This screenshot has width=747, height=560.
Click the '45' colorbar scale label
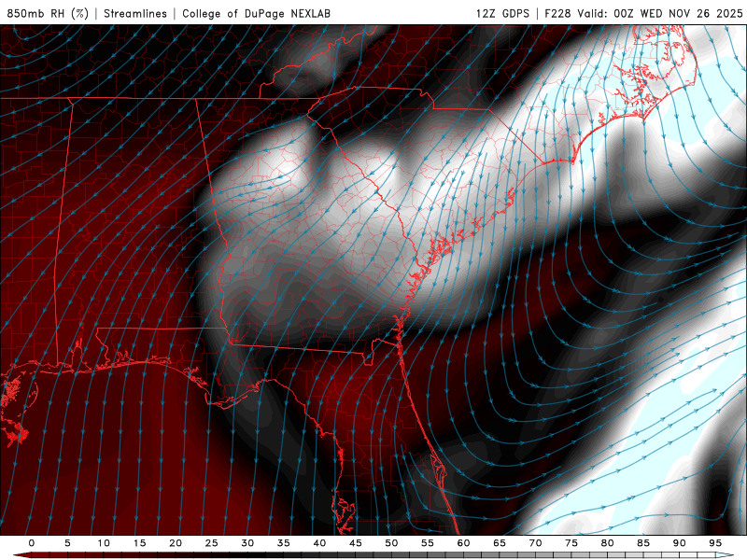(356, 543)
